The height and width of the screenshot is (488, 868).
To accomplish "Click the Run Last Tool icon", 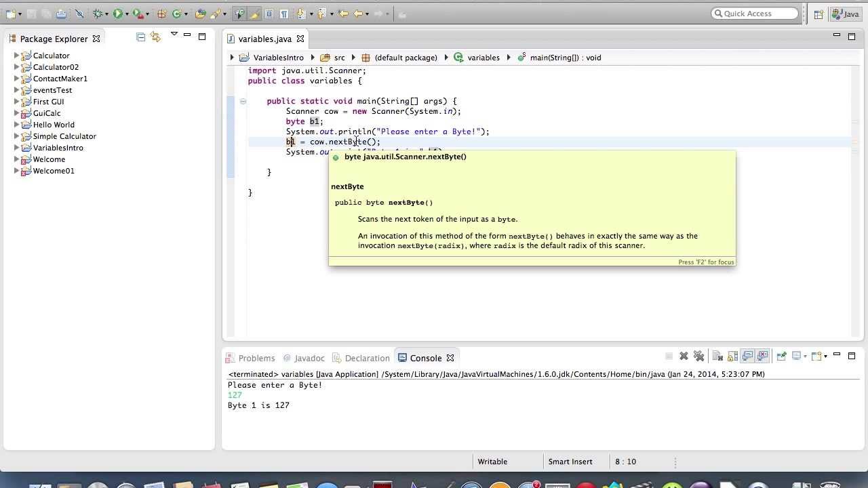I will point(138,14).
